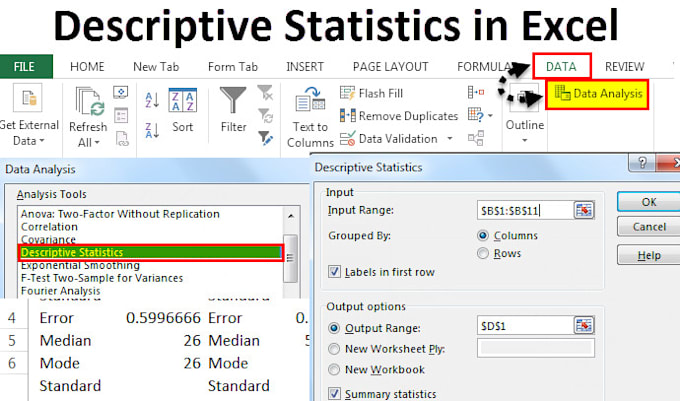Open the Get External Data icon
Image resolution: width=680 pixels, height=401 pixels.
click(28, 98)
